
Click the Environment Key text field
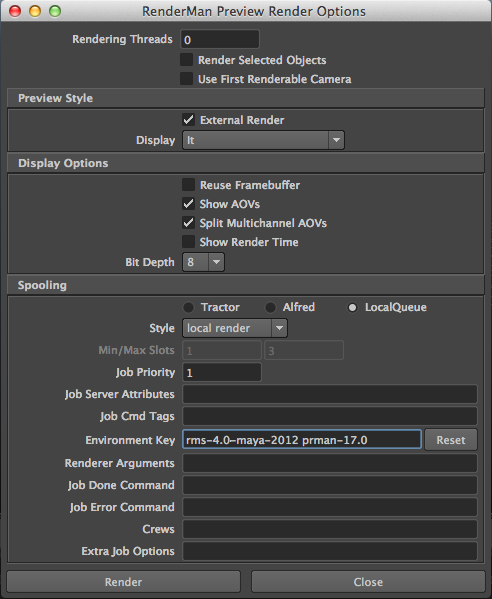(302, 440)
